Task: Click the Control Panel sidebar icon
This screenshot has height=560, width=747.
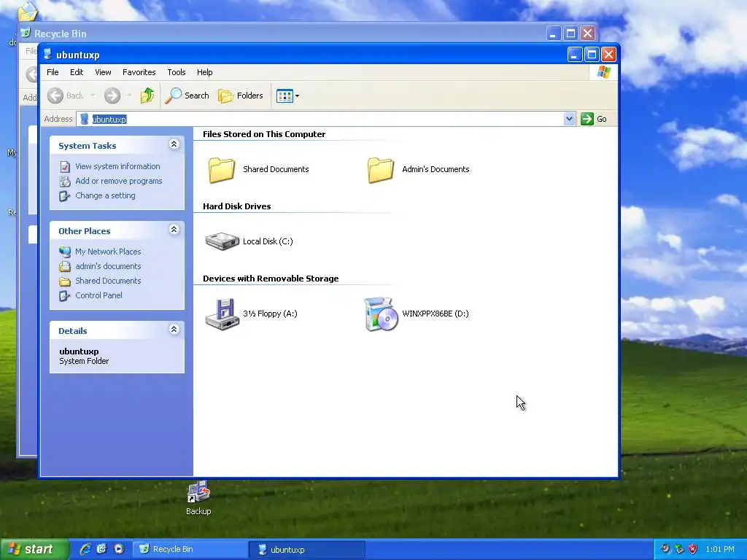Action: tap(65, 296)
